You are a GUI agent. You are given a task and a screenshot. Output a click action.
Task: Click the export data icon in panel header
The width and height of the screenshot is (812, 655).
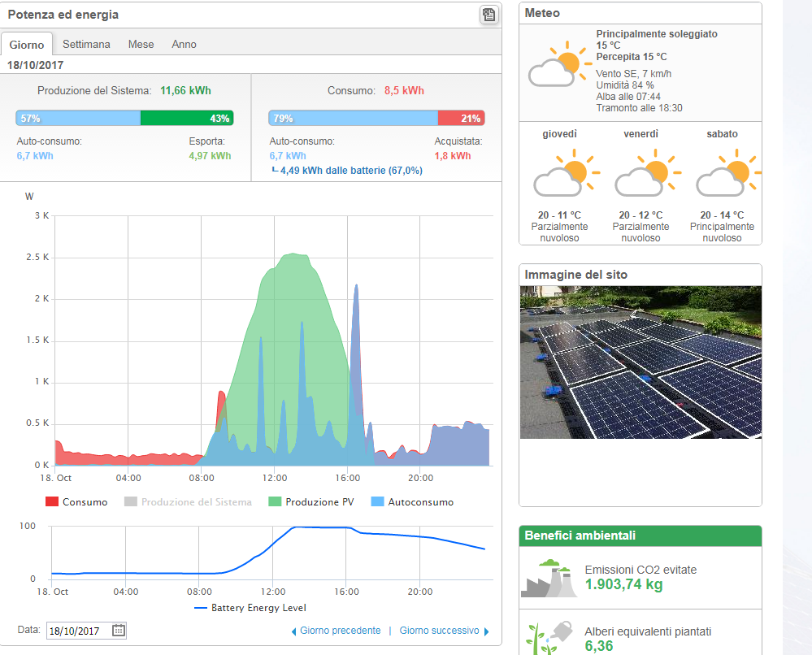[x=489, y=15]
